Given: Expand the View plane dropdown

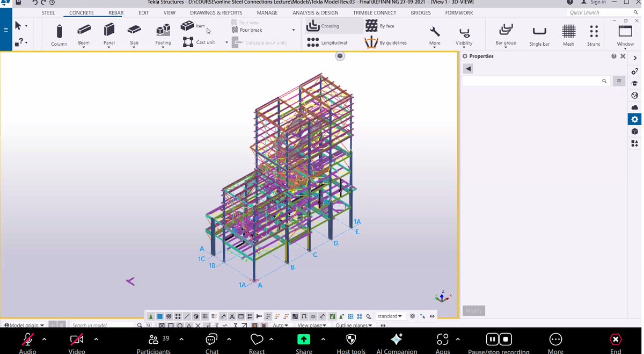Looking at the screenshot, I should coord(311,325).
